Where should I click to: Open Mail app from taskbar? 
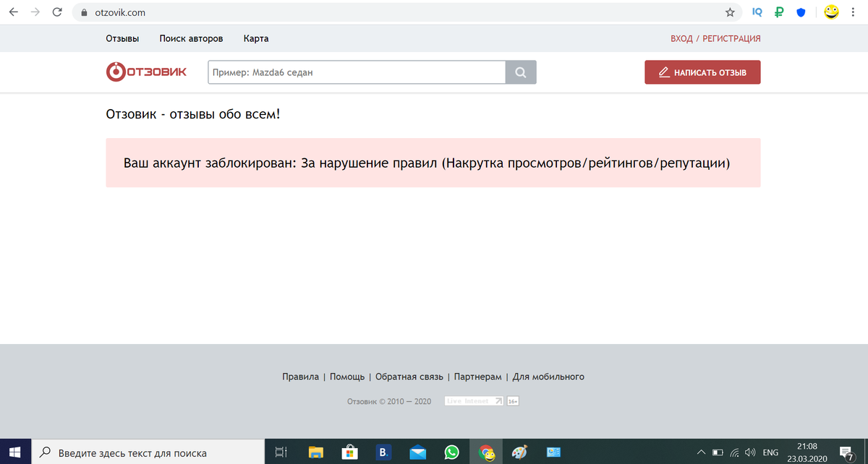[x=418, y=452]
